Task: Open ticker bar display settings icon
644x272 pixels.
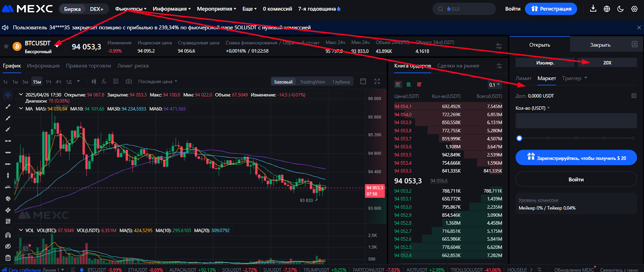Action: coord(499,47)
